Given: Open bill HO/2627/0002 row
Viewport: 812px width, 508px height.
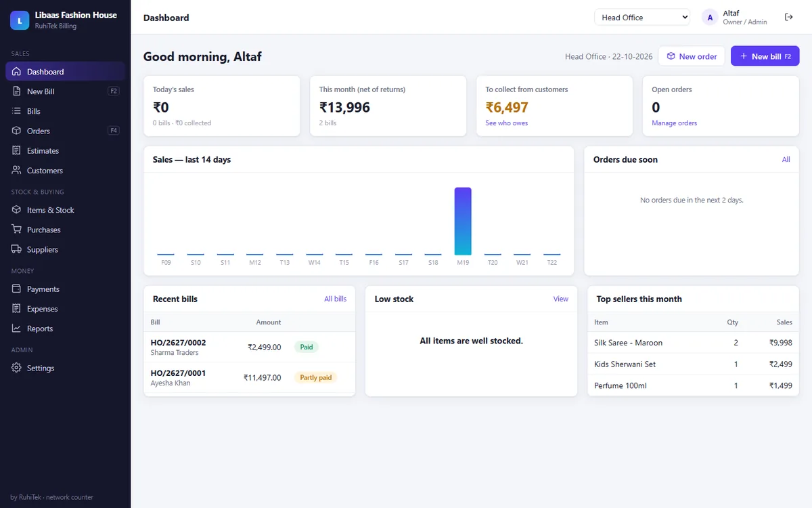Looking at the screenshot, I should tap(250, 347).
